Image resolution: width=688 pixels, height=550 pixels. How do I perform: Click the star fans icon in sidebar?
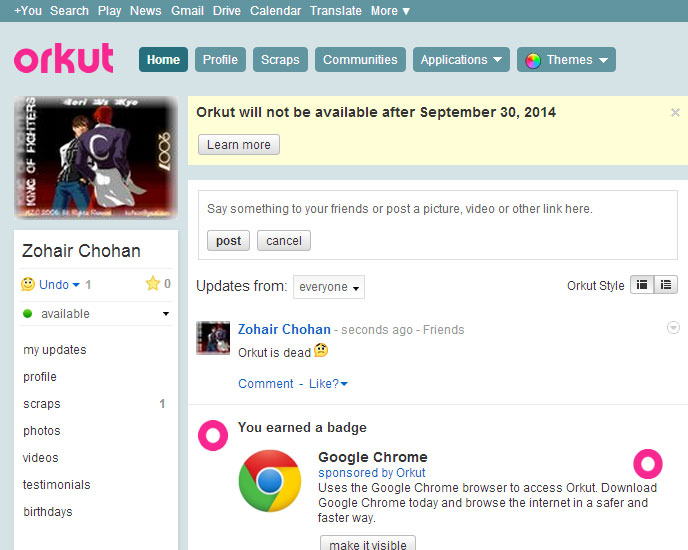pos(152,284)
